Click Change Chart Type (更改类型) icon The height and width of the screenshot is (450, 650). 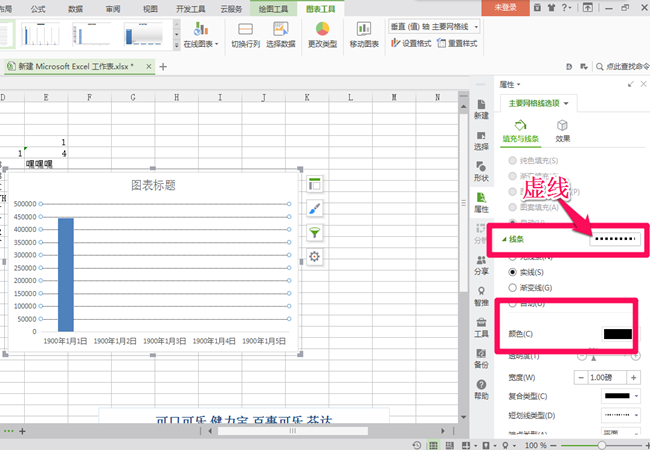pyautogui.click(x=322, y=29)
